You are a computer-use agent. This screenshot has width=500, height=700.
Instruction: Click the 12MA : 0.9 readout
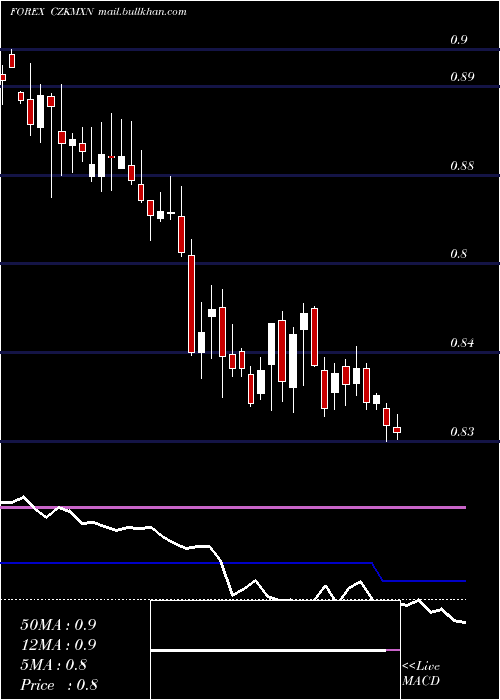coord(58,645)
